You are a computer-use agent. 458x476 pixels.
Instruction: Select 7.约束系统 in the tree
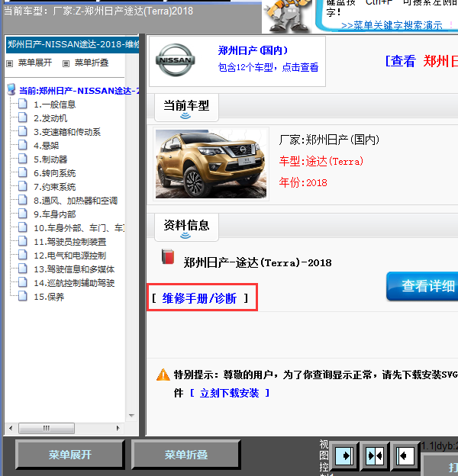pos(55,187)
